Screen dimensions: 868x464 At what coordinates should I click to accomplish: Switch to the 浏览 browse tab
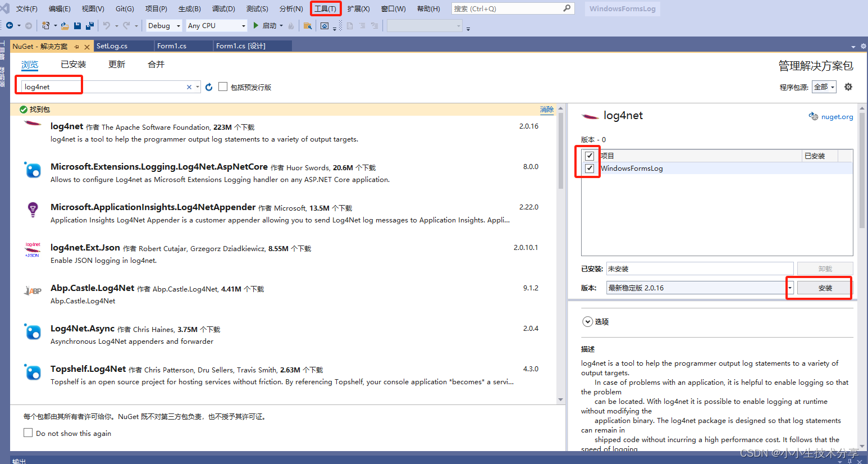point(30,65)
